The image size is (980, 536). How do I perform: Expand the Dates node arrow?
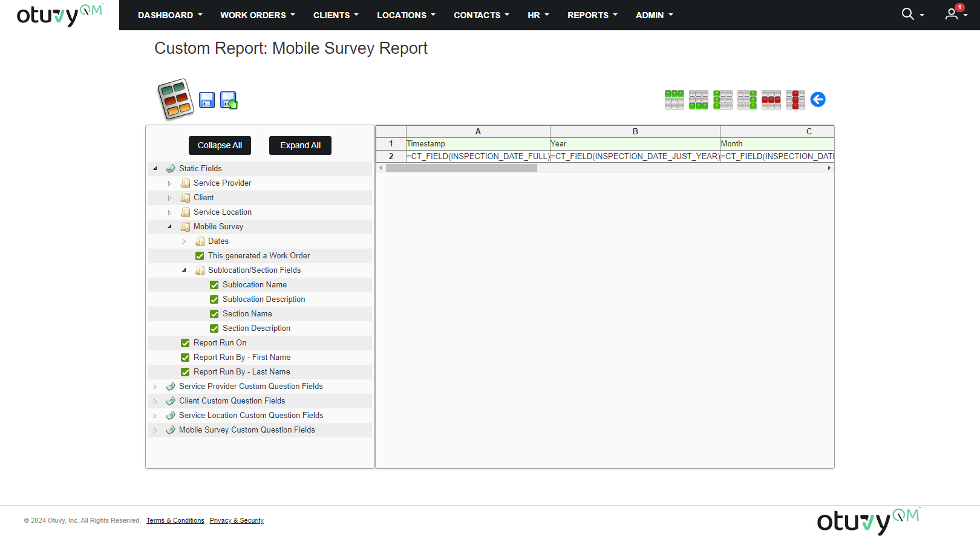point(184,241)
